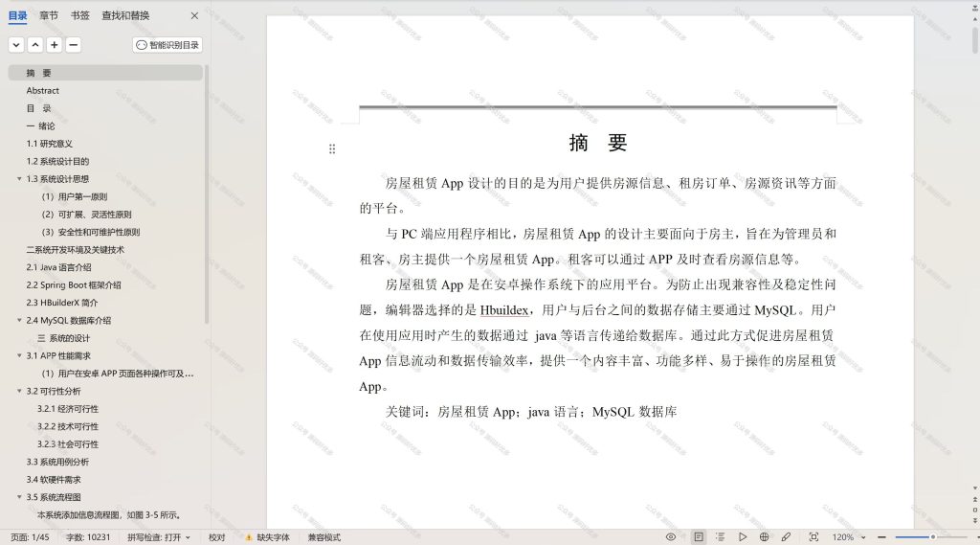Select 本系统添加信息流程图 outline entry
The height and width of the screenshot is (545, 980).
point(109,515)
